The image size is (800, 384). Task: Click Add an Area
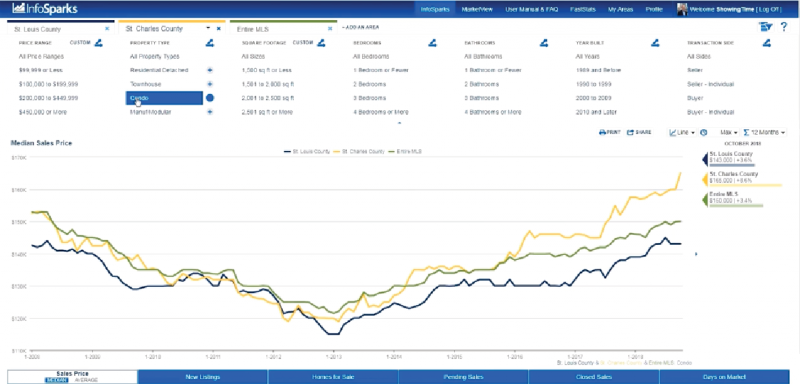click(360, 27)
